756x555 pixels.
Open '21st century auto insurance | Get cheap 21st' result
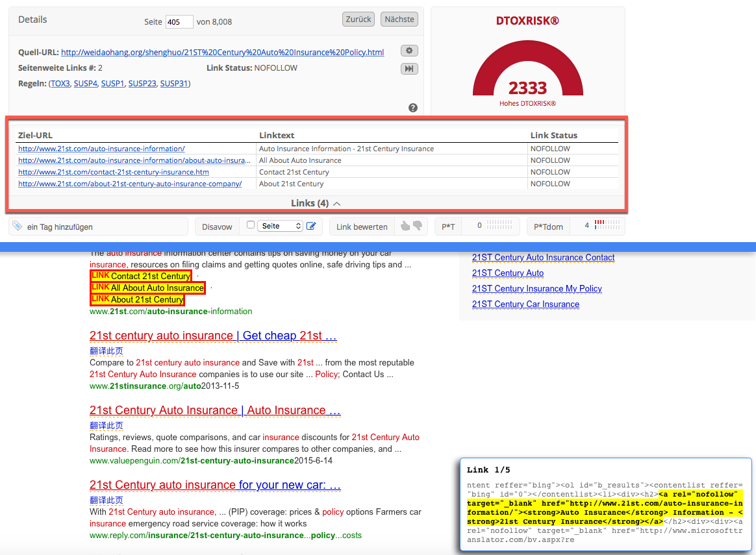[x=213, y=336]
